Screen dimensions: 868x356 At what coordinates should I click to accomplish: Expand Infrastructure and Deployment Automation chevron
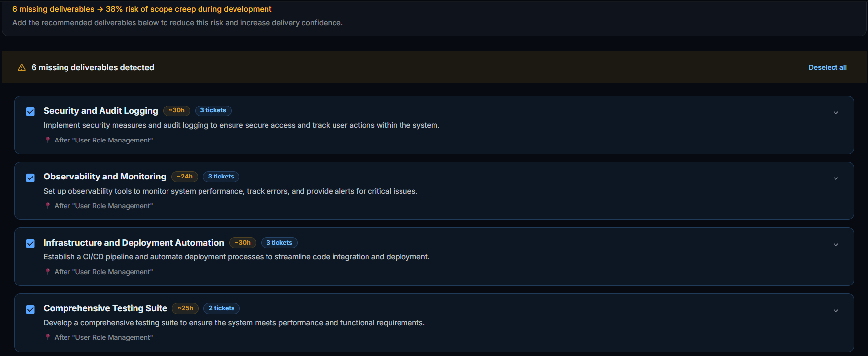(835, 245)
